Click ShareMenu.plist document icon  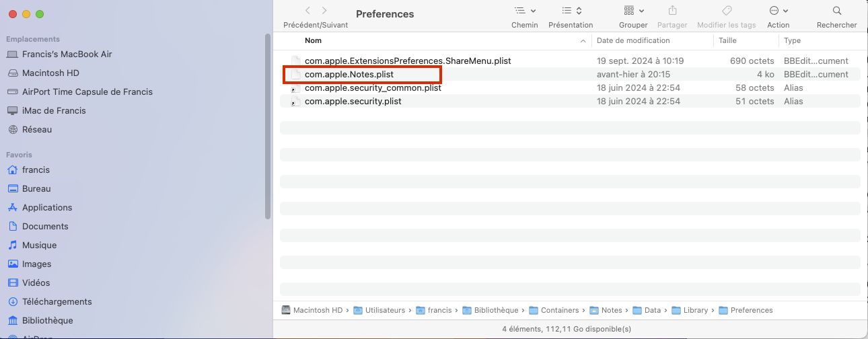tap(295, 61)
